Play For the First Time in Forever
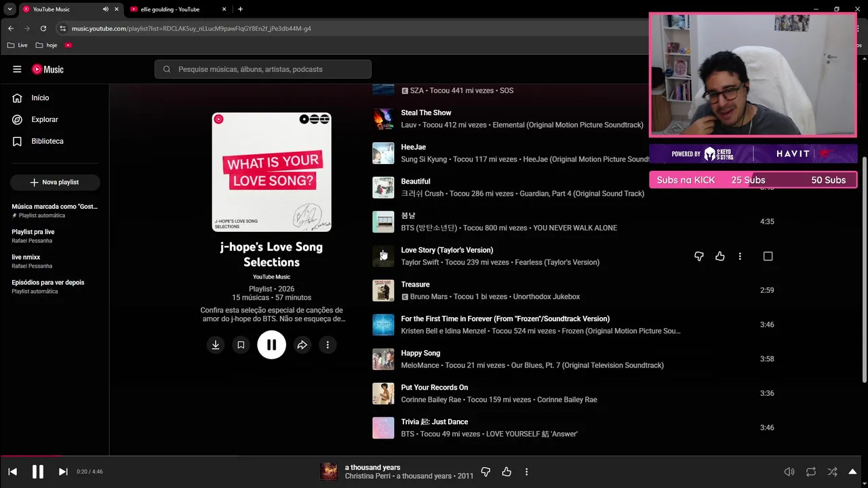Image resolution: width=868 pixels, height=488 pixels. tap(383, 325)
